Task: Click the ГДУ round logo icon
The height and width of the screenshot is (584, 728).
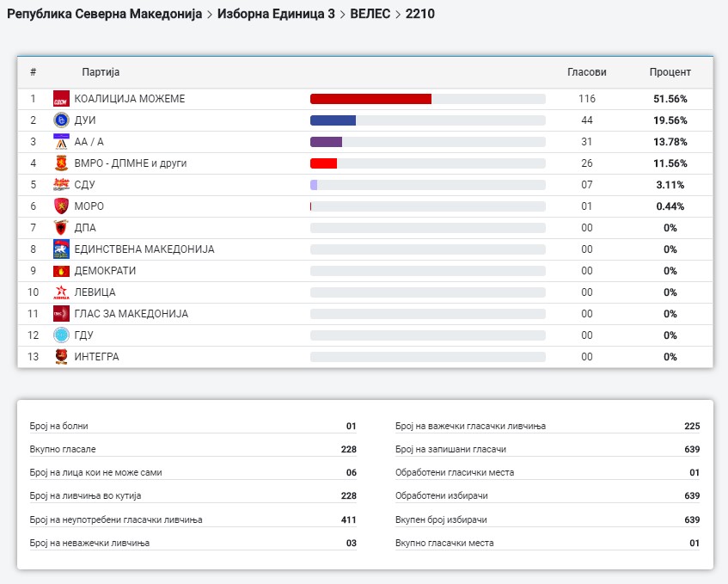Action: (61, 335)
